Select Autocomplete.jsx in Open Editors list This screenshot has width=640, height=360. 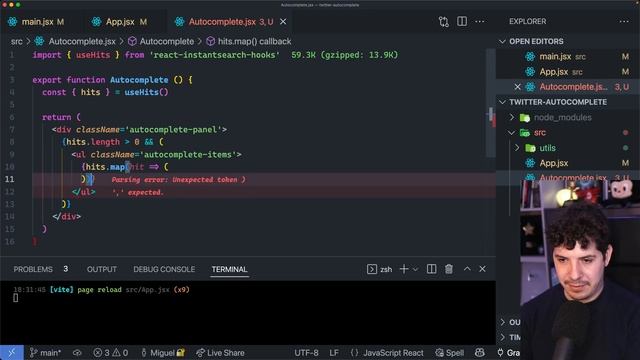pos(573,87)
